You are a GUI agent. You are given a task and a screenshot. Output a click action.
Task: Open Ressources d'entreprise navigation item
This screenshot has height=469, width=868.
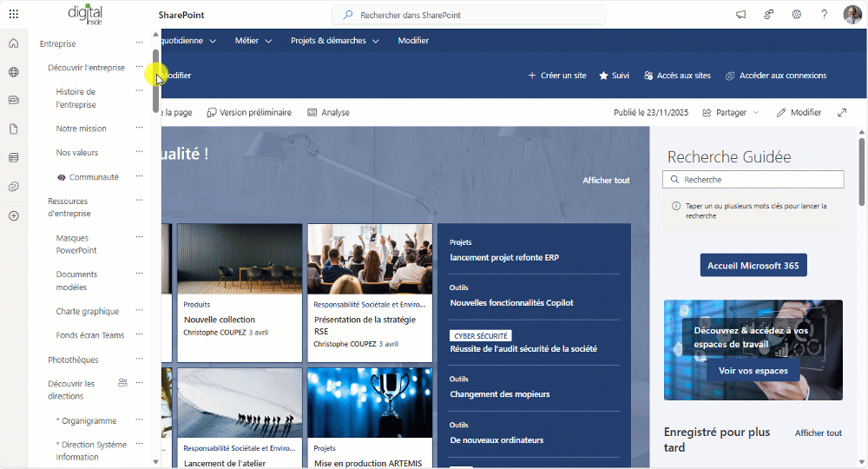[x=69, y=207]
